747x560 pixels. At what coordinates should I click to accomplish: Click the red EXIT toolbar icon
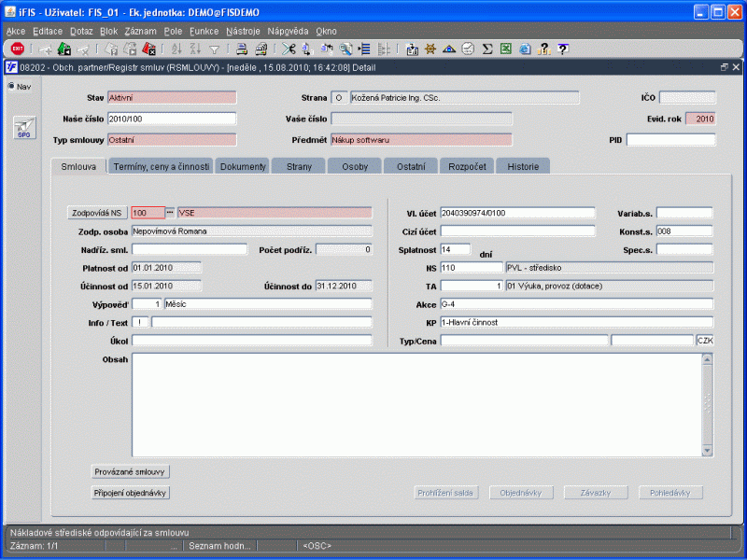(x=18, y=49)
